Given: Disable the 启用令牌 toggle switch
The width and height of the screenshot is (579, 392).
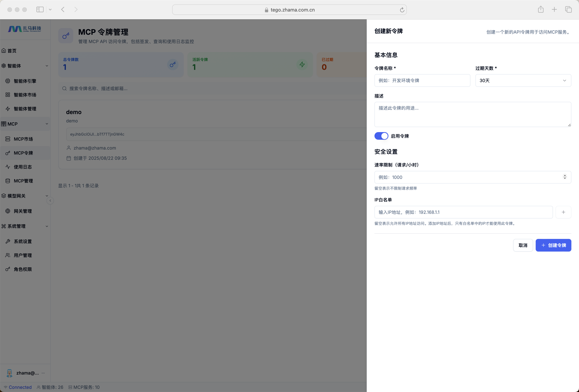Looking at the screenshot, I should tap(381, 136).
